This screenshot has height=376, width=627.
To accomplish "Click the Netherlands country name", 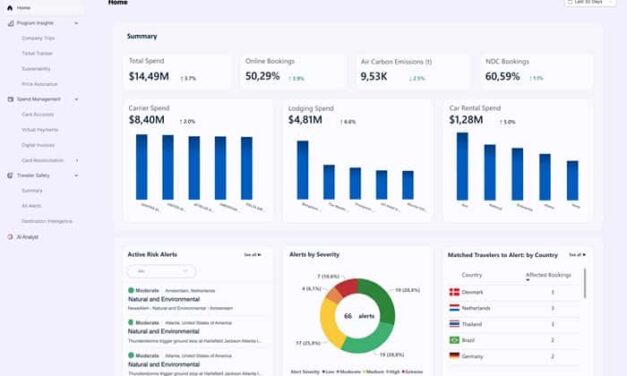I will point(476,308).
